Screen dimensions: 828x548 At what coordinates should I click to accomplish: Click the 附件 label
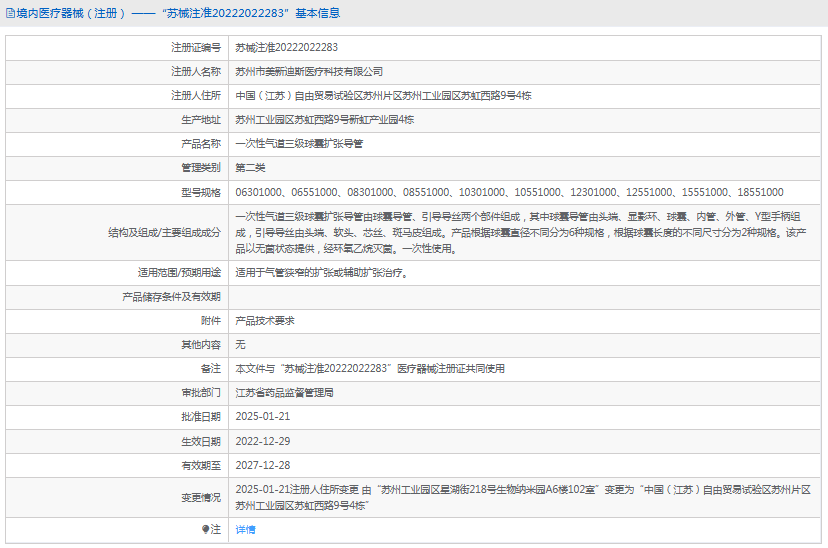click(x=211, y=320)
